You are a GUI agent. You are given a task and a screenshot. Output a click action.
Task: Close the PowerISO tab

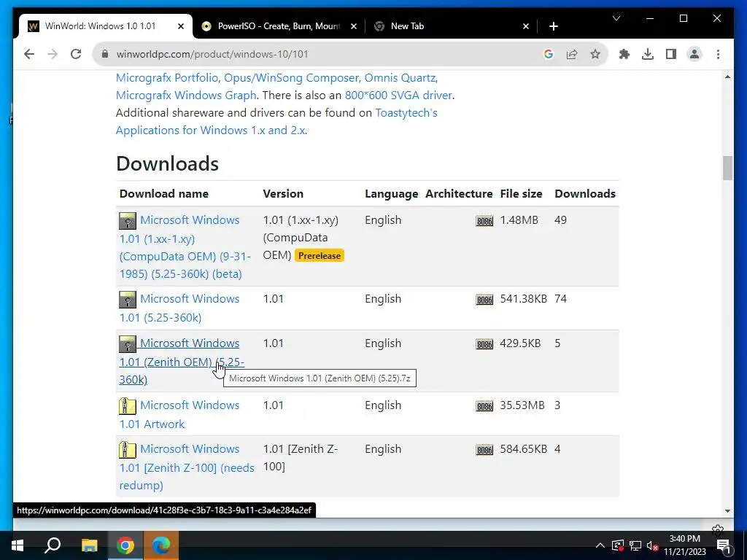pos(354,26)
